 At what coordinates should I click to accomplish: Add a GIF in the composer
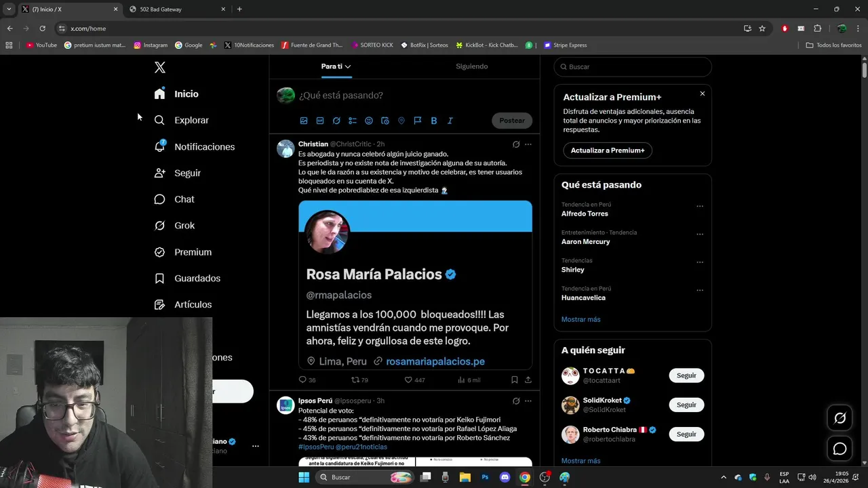click(320, 121)
